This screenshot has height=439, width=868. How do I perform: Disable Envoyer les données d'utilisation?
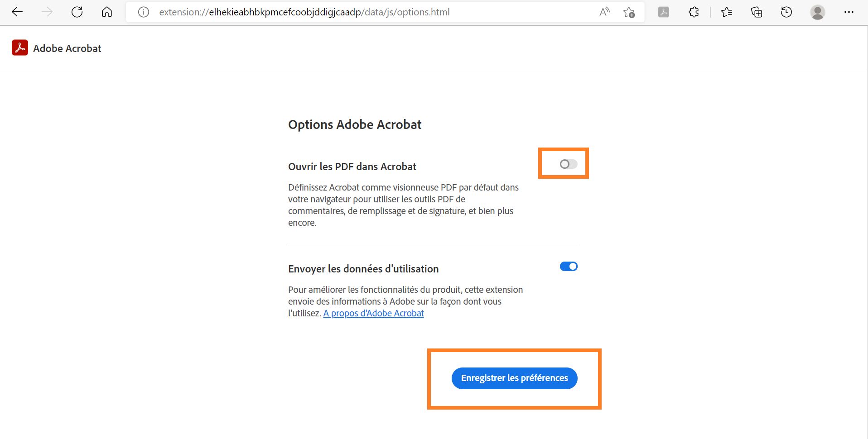coord(568,267)
